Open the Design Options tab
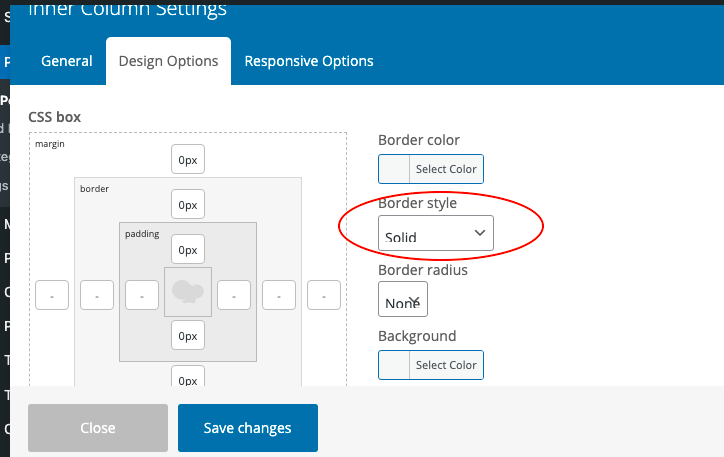 (168, 61)
